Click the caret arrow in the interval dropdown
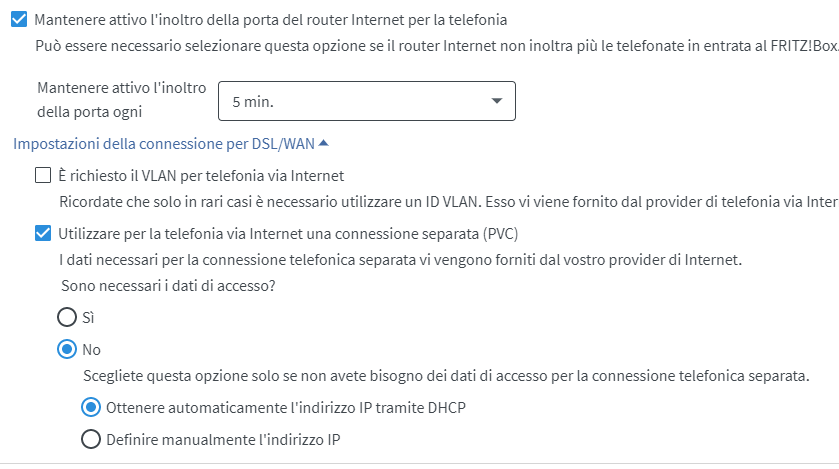This screenshot has width=839, height=469. click(497, 101)
